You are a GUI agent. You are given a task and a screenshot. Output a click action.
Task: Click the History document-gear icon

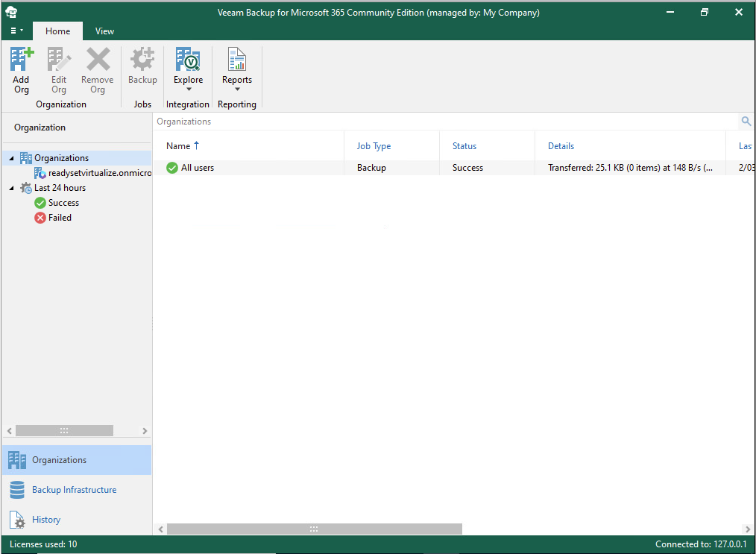[17, 520]
